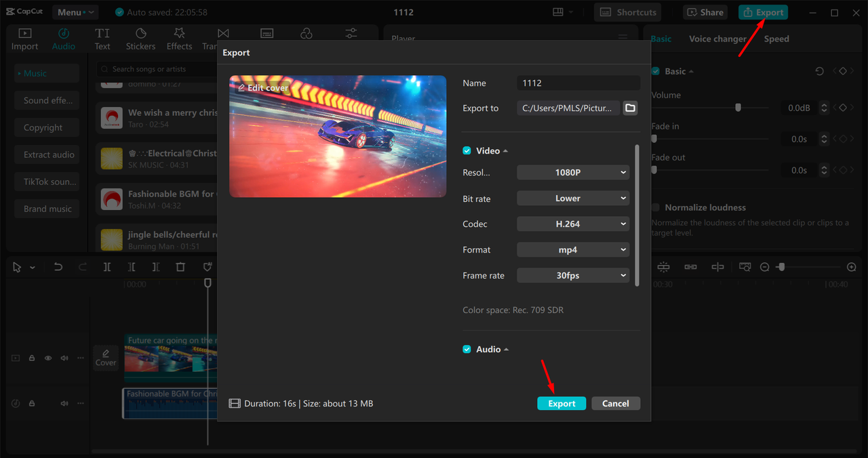
Task: Open the Frame rate dropdown showing 30fps
Action: (573, 275)
